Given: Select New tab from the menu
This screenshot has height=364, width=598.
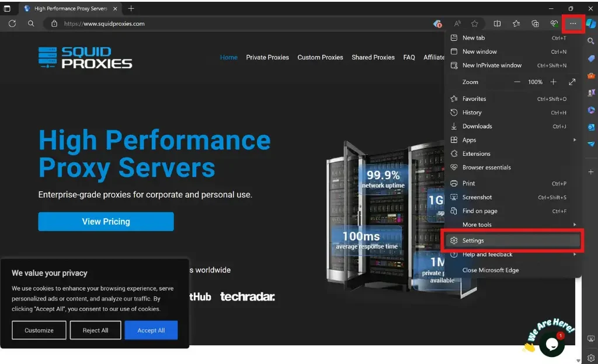Looking at the screenshot, I should pos(513,38).
